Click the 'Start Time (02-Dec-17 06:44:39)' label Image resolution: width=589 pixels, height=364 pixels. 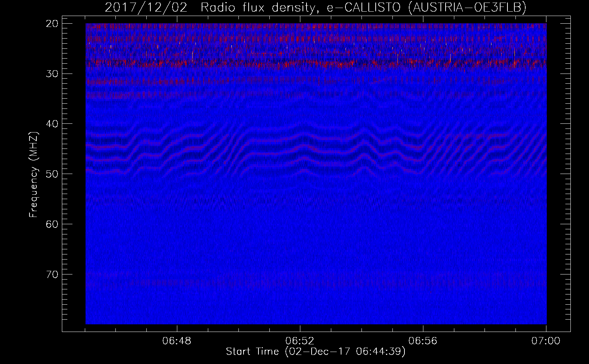click(x=316, y=352)
